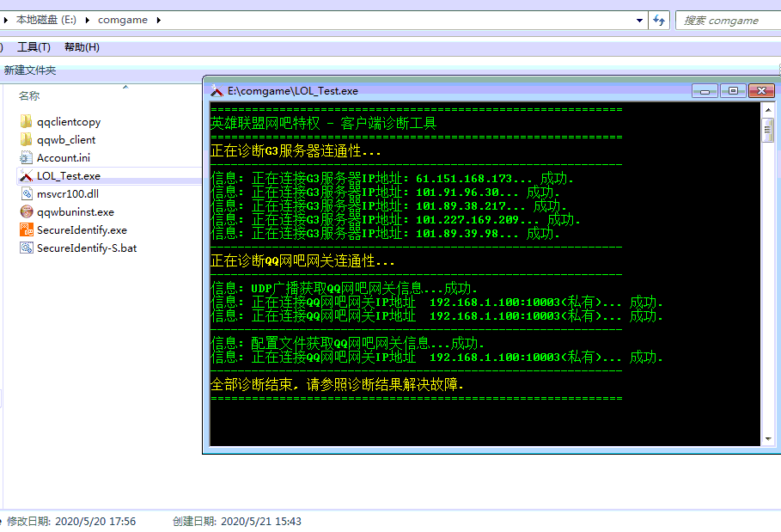The height and width of the screenshot is (532, 781).
Task: Click the console line with IP 101.89.38.217
Action: [x=389, y=205]
